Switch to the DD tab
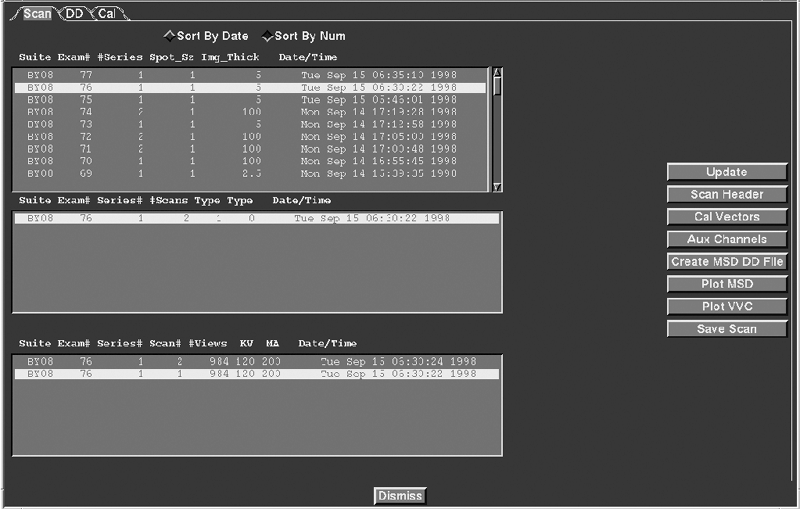 tap(75, 13)
